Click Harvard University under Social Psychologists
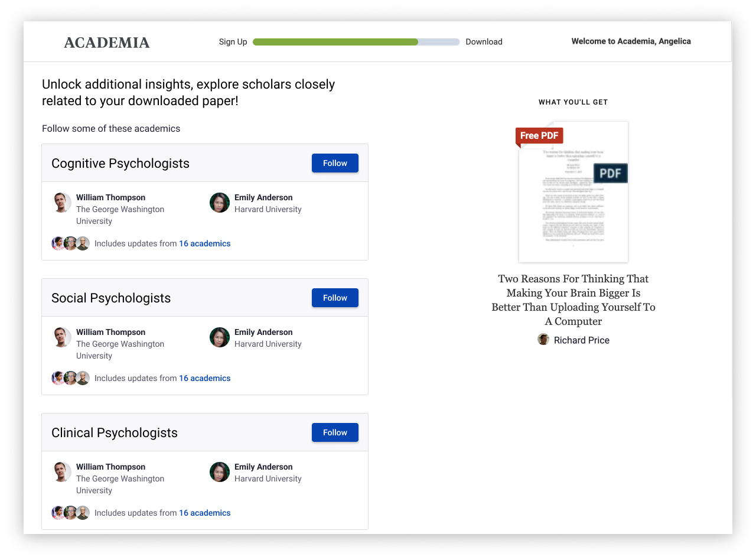Screen dimensions: 756x560 (268, 344)
